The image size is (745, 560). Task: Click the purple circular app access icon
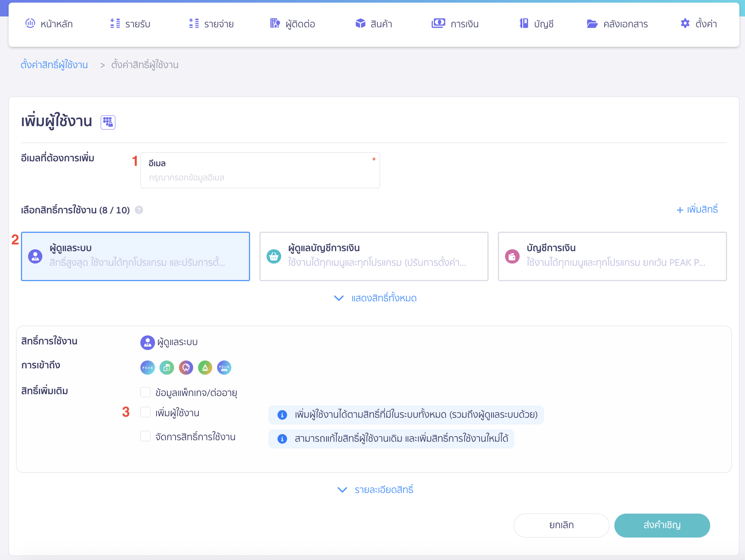[x=186, y=368]
